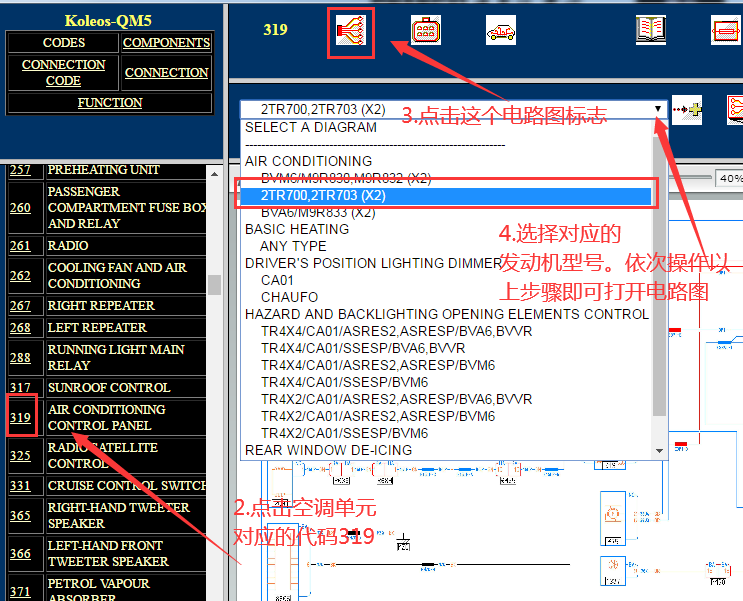This screenshot has width=743, height=601.
Task: Select TR4X2/CA01/ASRES2,ASRESP/BVM6 option
Action: tap(378, 417)
